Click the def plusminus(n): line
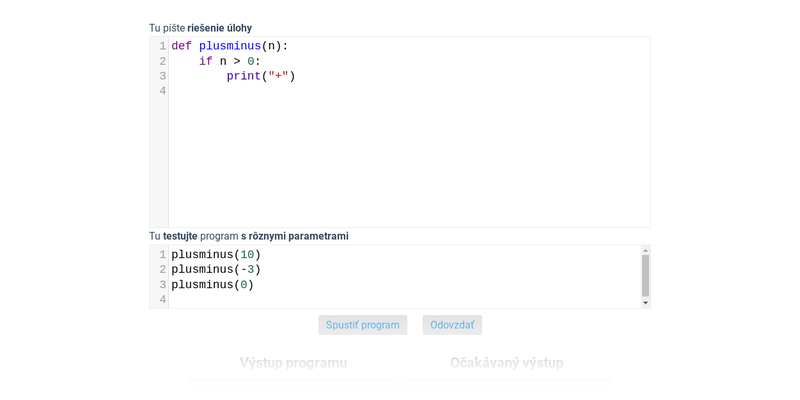The width and height of the screenshot is (800, 400). pos(230,46)
